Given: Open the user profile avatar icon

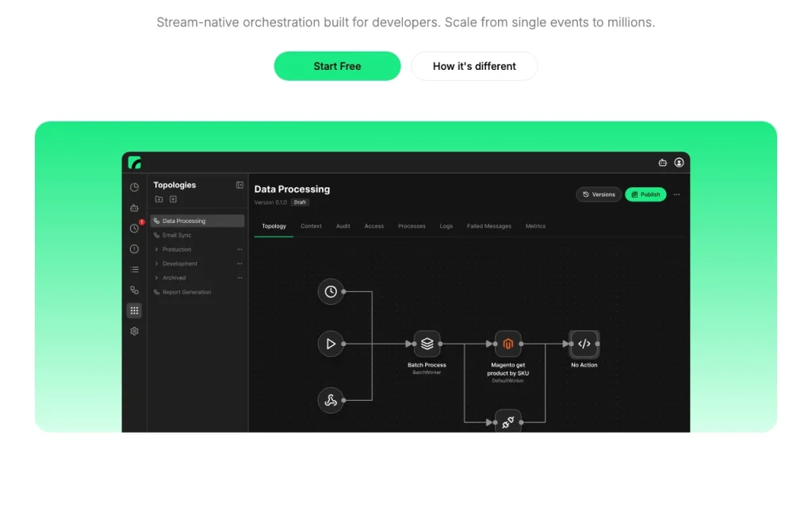Looking at the screenshot, I should pos(679,163).
